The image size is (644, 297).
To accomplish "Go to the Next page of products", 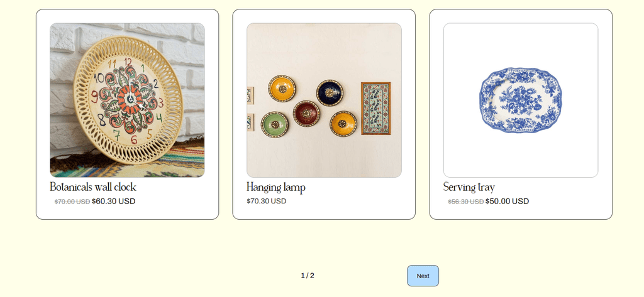I will click(423, 276).
